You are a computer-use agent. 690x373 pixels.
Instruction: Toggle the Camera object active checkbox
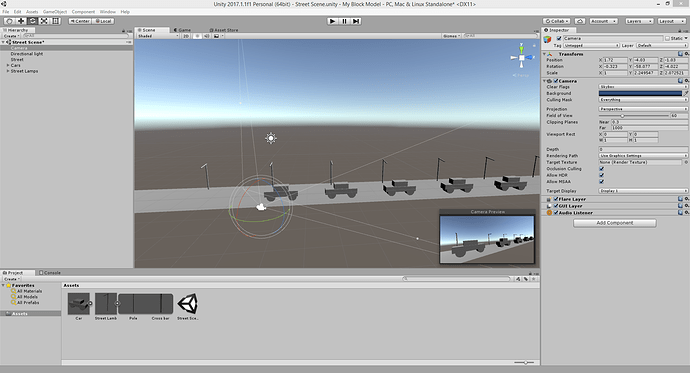pyautogui.click(x=559, y=38)
